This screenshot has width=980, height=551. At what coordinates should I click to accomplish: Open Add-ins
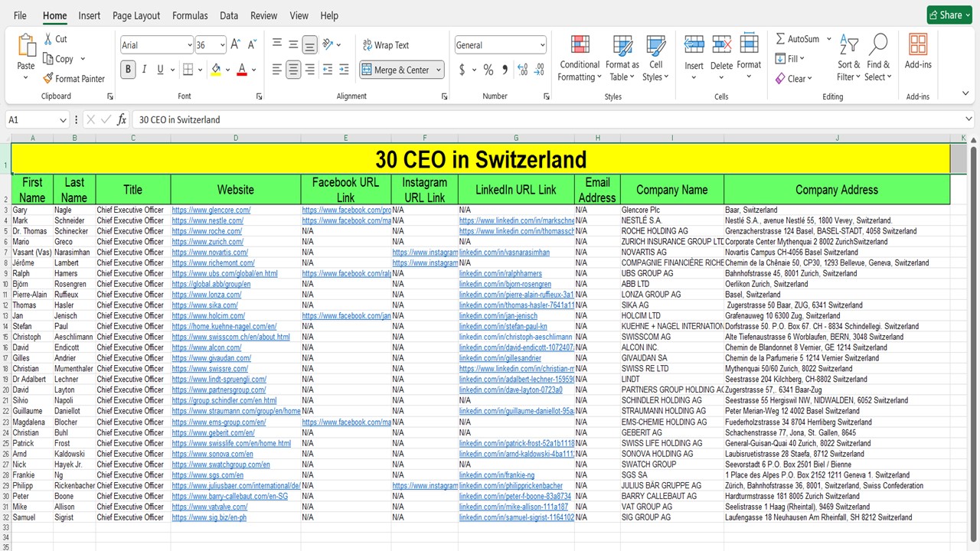click(x=918, y=51)
